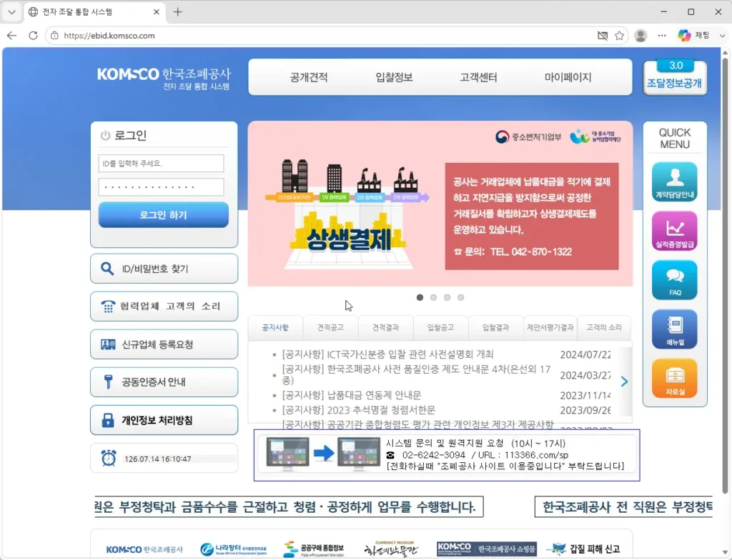This screenshot has width=732, height=560.
Task: Open notice 사전 품질인증 제도 안내문 4차
Action: tap(416, 375)
